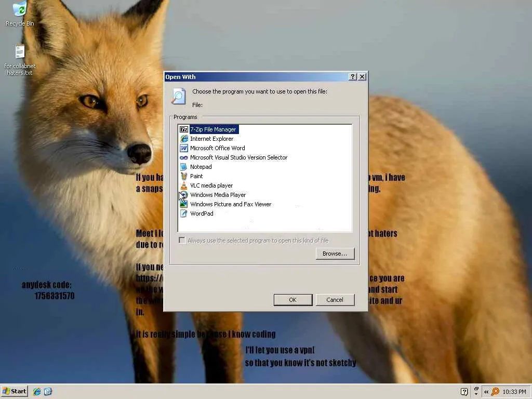The height and width of the screenshot is (399, 532).
Task: Click the 7-Zip File Manager icon
Action: click(183, 129)
